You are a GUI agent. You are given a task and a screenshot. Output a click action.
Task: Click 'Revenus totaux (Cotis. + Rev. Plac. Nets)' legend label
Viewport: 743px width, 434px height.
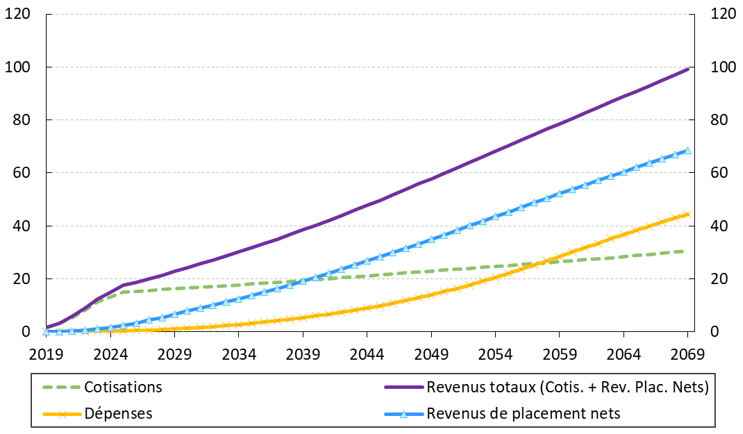pyautogui.click(x=568, y=387)
